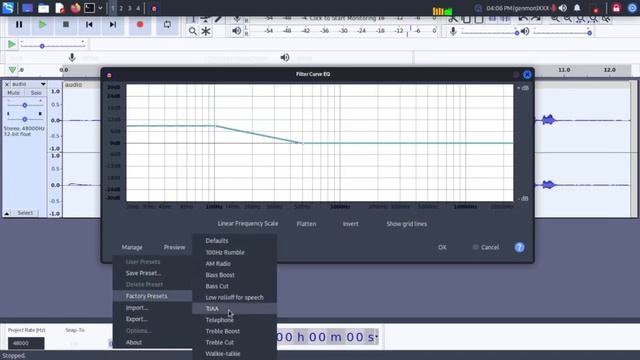Click the Flatten button in EQ dialog
Image resolution: width=640 pixels, height=360 pixels.
(306, 224)
